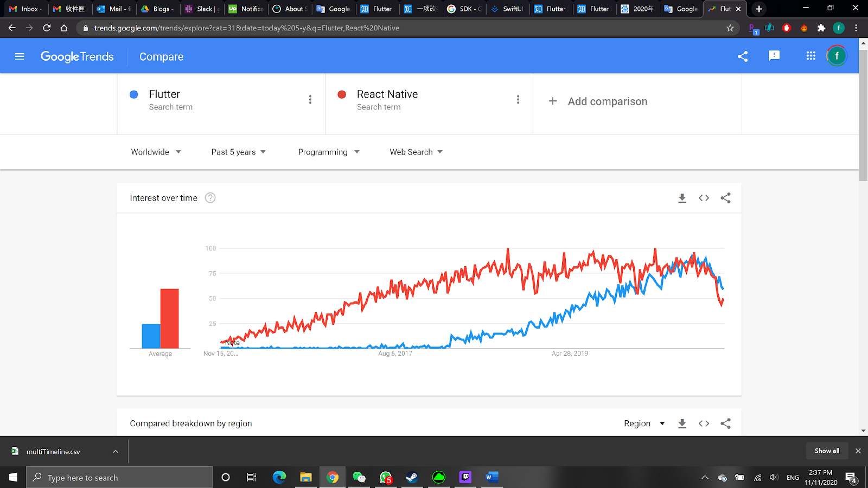This screenshot has height=488, width=868.
Task: Open the Windows notification center
Action: click(852, 478)
